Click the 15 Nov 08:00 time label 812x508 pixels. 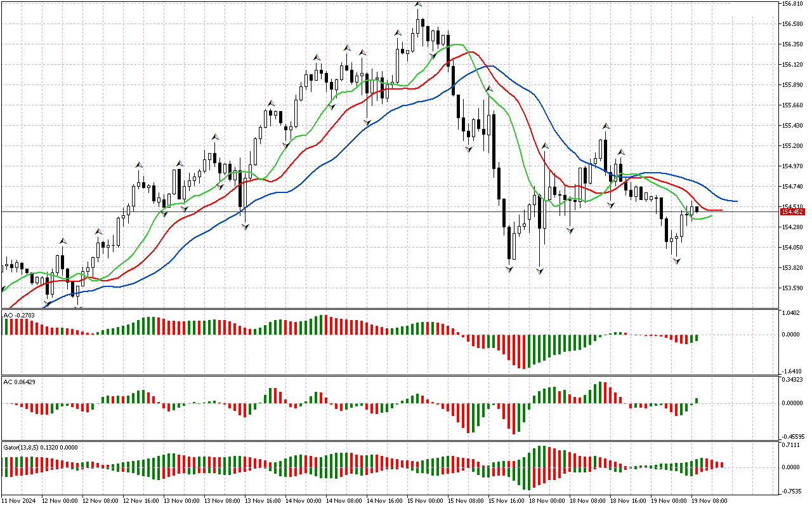click(x=466, y=501)
